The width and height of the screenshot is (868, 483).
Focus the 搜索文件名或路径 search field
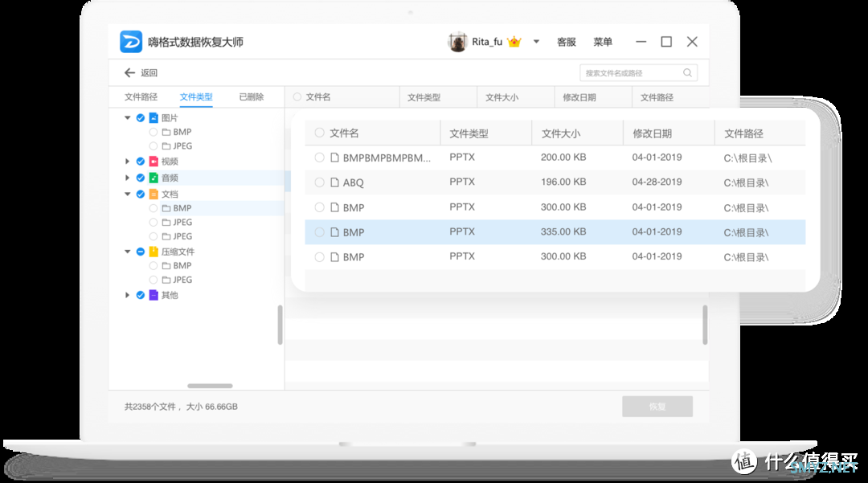pos(638,73)
